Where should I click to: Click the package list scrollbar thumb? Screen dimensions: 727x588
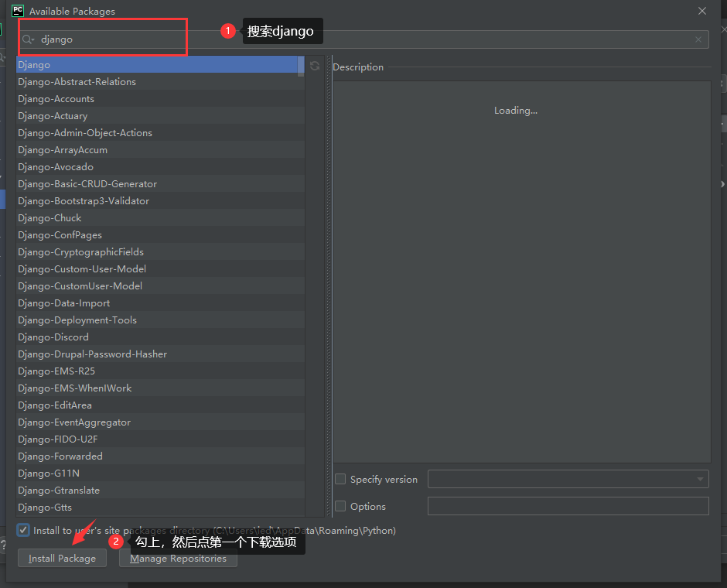click(301, 67)
